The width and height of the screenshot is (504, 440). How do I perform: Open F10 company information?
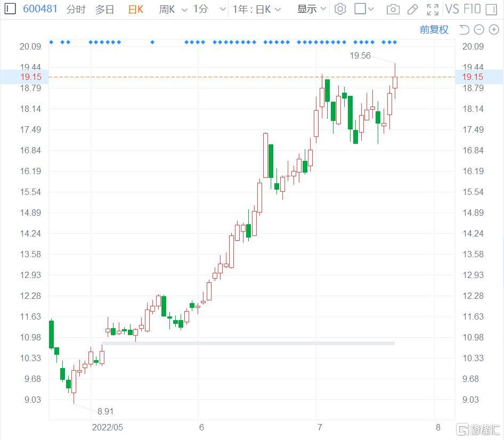coord(472,9)
